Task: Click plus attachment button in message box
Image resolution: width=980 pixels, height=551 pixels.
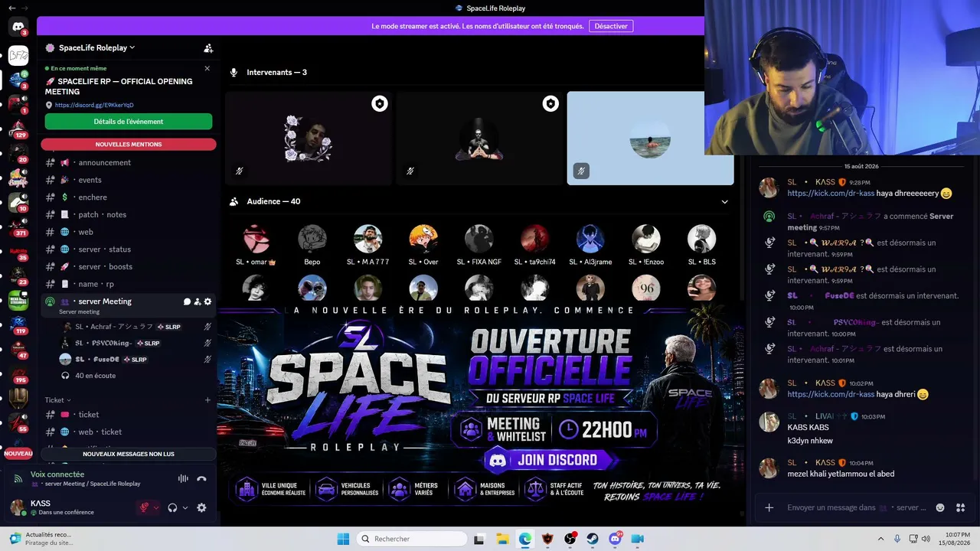Action: point(769,507)
